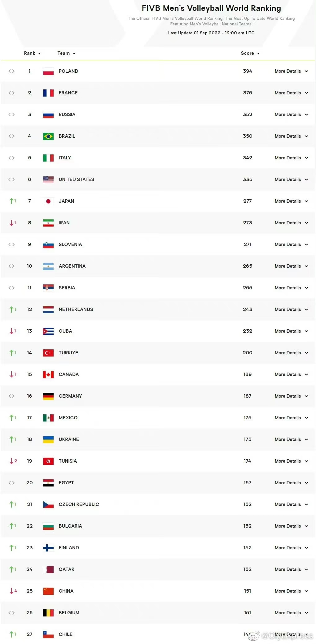Click the Japan flag icon
Image resolution: width=316 pixels, height=644 pixels.
[48, 201]
